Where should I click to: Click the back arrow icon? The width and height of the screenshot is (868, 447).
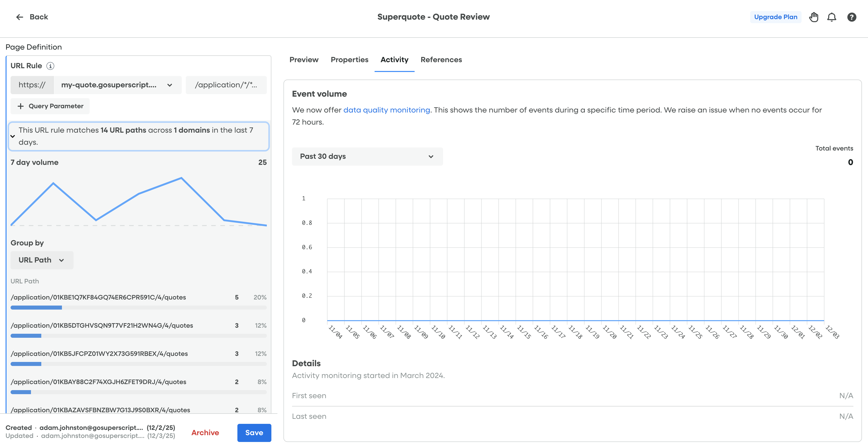point(20,17)
